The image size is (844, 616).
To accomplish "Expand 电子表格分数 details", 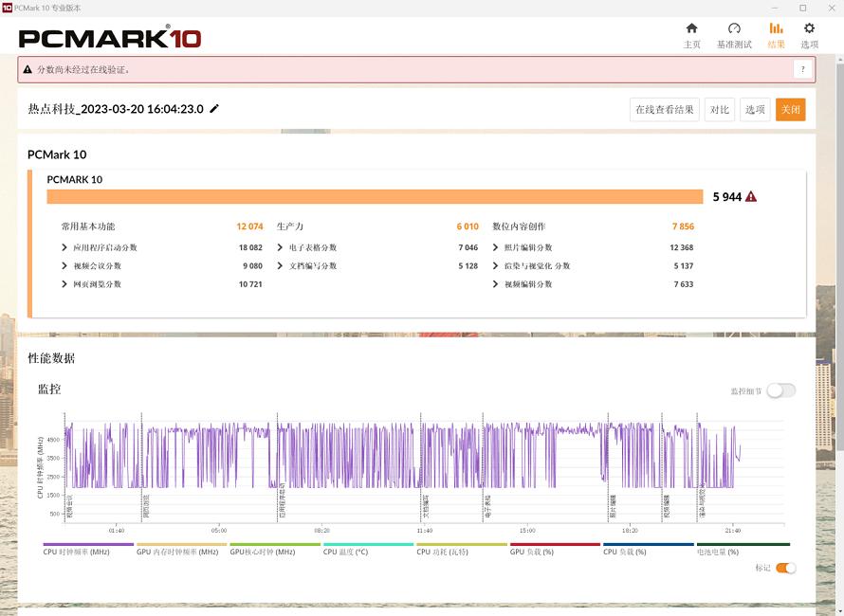I will coord(279,248).
